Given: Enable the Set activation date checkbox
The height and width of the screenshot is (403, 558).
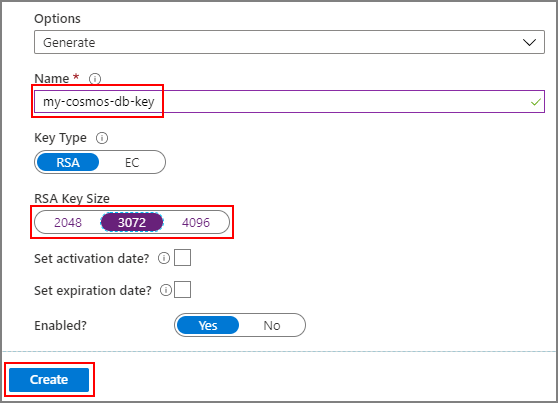Looking at the screenshot, I should [x=183, y=257].
